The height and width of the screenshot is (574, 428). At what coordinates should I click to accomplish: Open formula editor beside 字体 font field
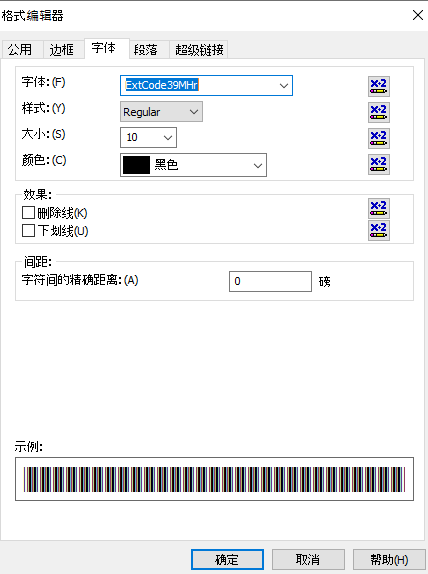point(379,86)
